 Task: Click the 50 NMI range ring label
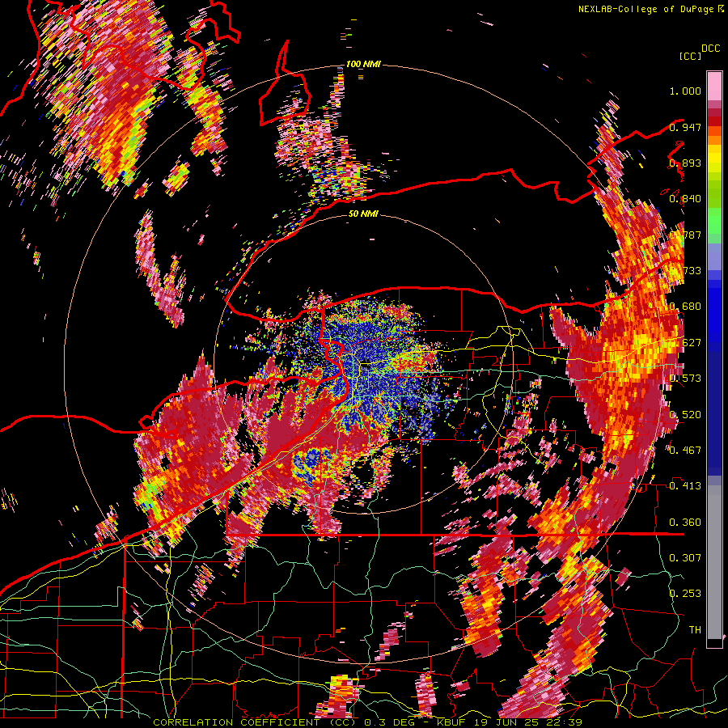click(363, 214)
